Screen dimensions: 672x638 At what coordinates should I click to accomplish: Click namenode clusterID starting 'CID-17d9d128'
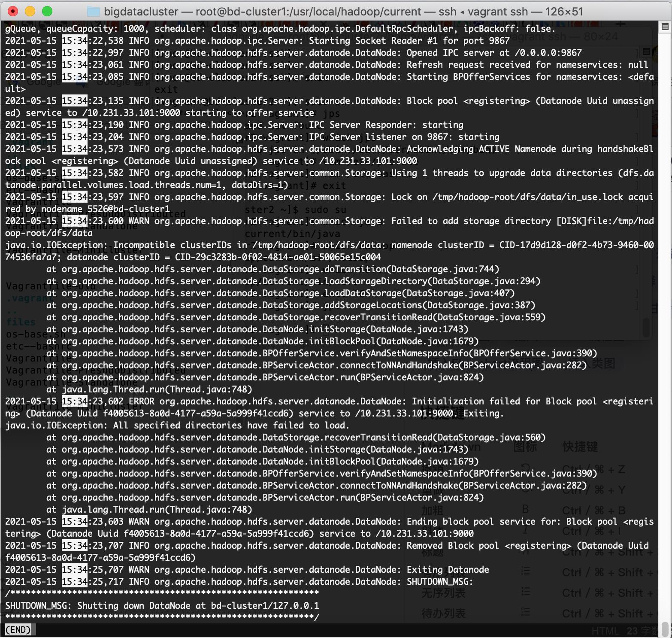click(x=576, y=245)
